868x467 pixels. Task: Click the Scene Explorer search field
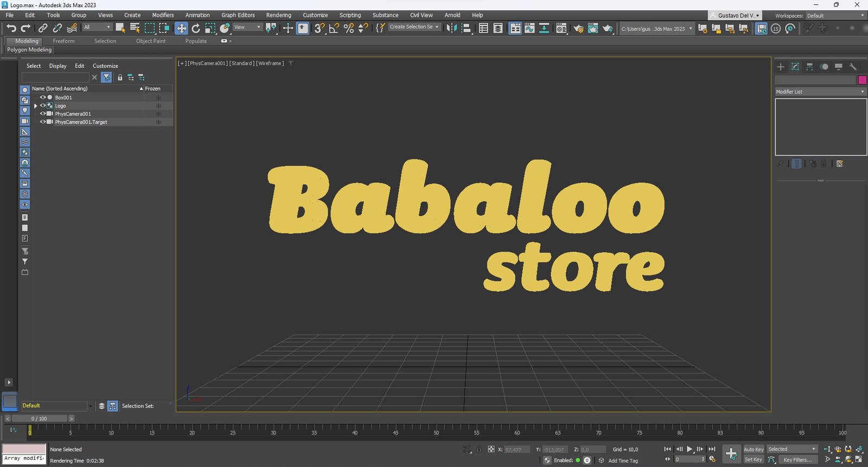tap(55, 78)
